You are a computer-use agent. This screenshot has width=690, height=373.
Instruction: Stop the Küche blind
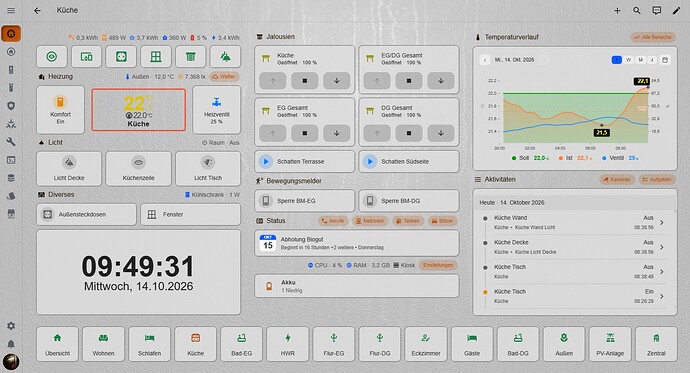pyautogui.click(x=305, y=81)
